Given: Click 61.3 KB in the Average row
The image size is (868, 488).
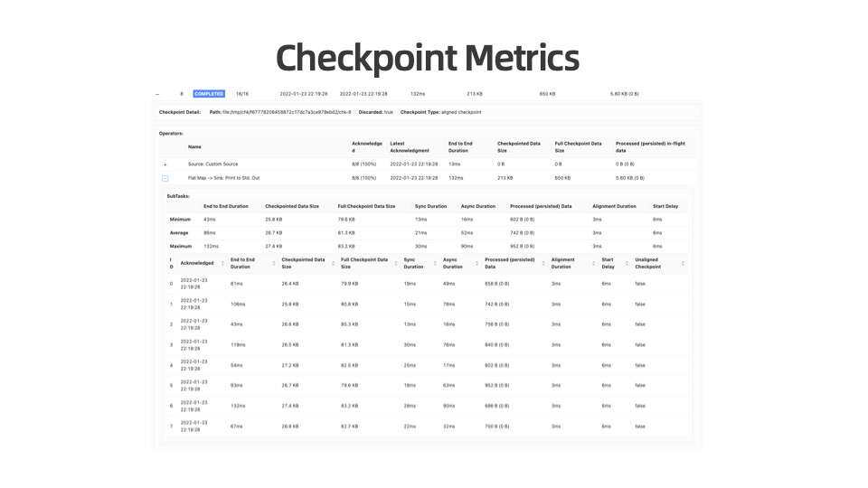Looking at the screenshot, I should point(346,233).
